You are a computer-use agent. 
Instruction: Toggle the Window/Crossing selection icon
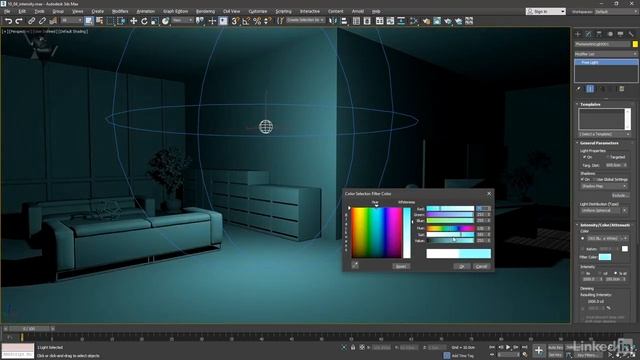point(121,21)
